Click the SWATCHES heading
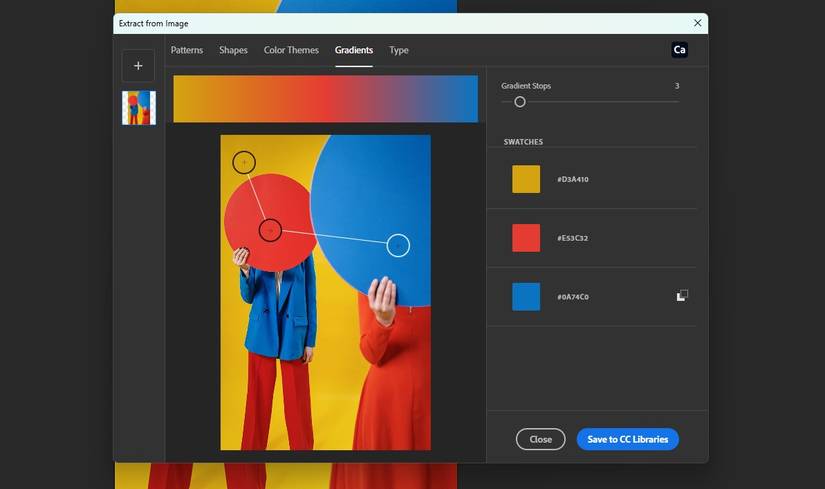Screen dimensions: 825x489 (523, 142)
